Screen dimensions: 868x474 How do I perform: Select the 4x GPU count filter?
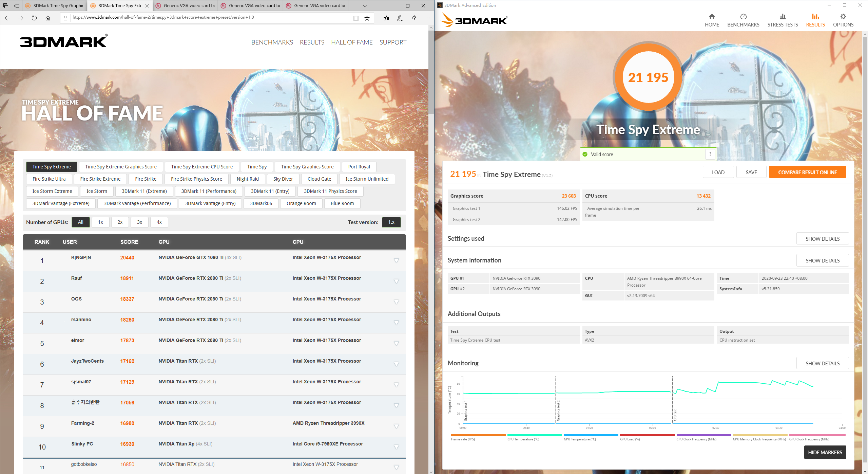(x=159, y=222)
